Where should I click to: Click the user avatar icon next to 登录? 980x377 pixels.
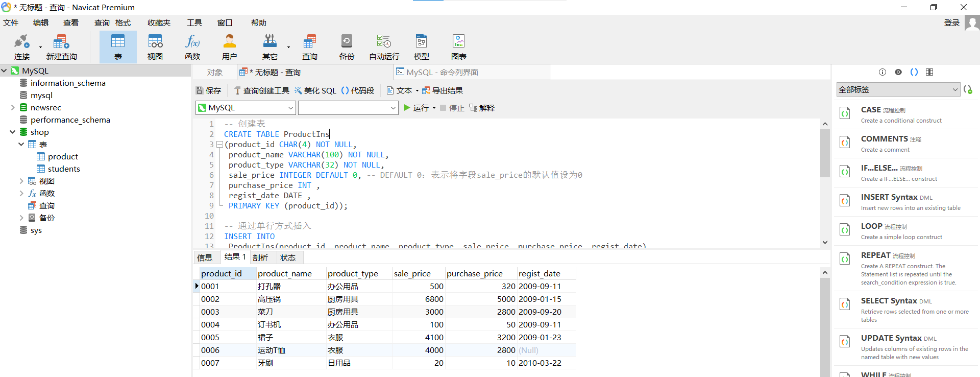(972, 23)
